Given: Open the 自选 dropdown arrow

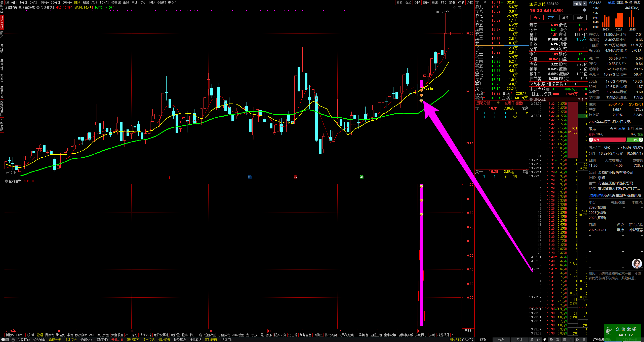Looking at the screenshot, I should [x=585, y=4].
